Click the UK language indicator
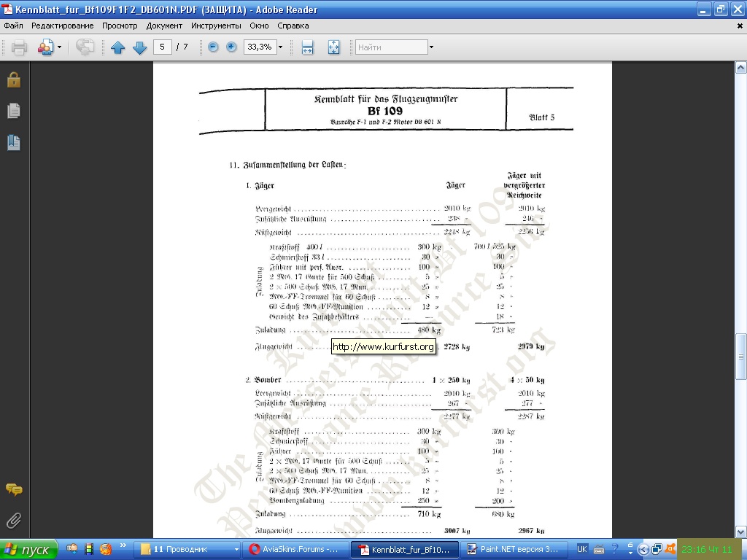This screenshot has height=560, width=747. pyautogui.click(x=581, y=549)
